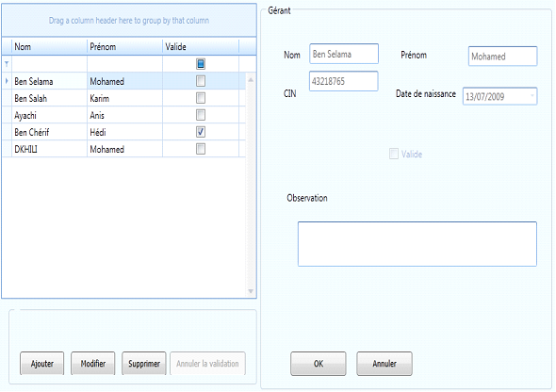
Task: Click the Ajouter button
Action: 41,364
